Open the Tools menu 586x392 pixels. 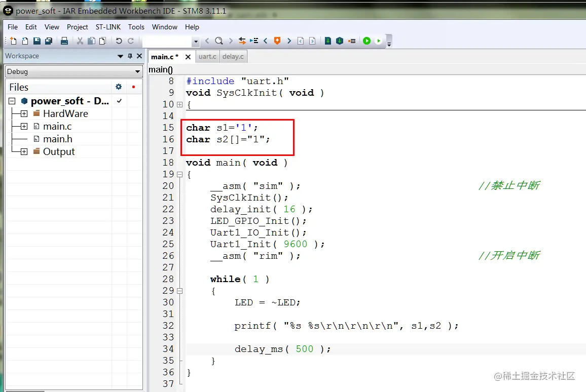point(136,27)
